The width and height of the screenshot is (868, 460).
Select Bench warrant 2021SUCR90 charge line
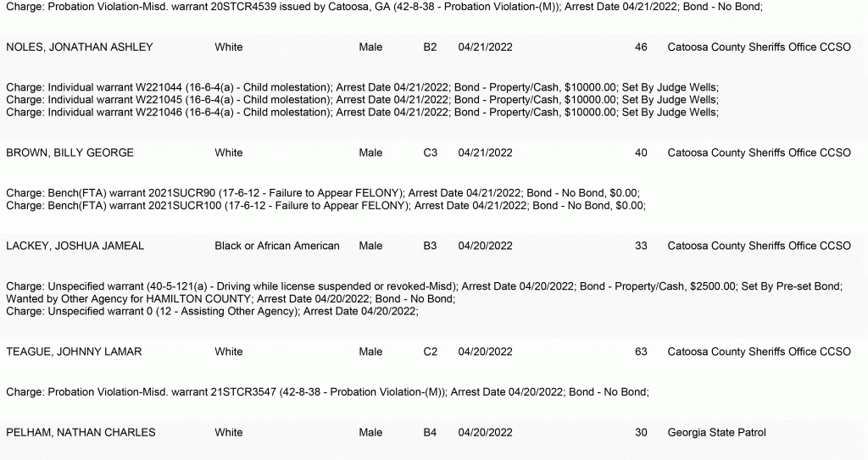(323, 193)
